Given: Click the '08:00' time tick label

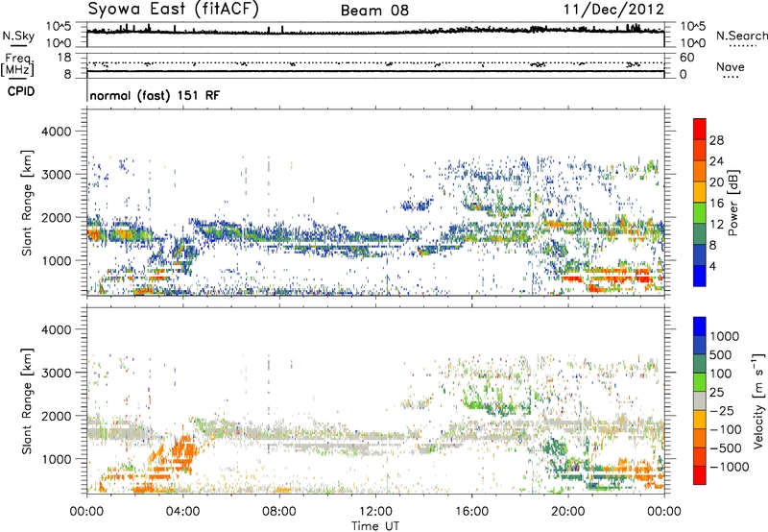Looking at the screenshot, I should coord(279,512).
